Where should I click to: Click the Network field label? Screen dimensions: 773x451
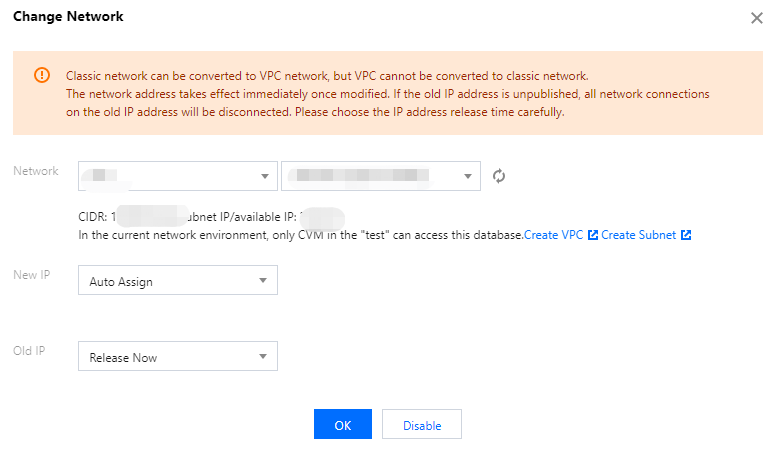tap(35, 171)
